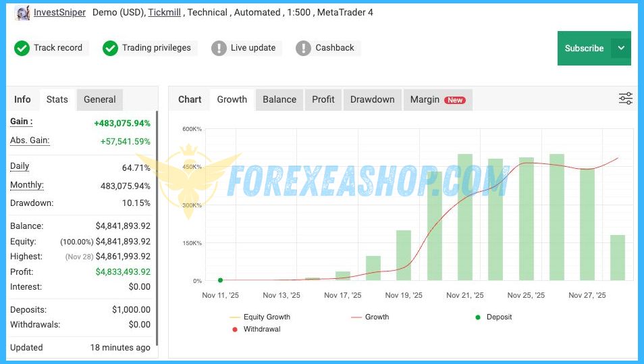Click the grey Cashback warning icon

[x=303, y=48]
